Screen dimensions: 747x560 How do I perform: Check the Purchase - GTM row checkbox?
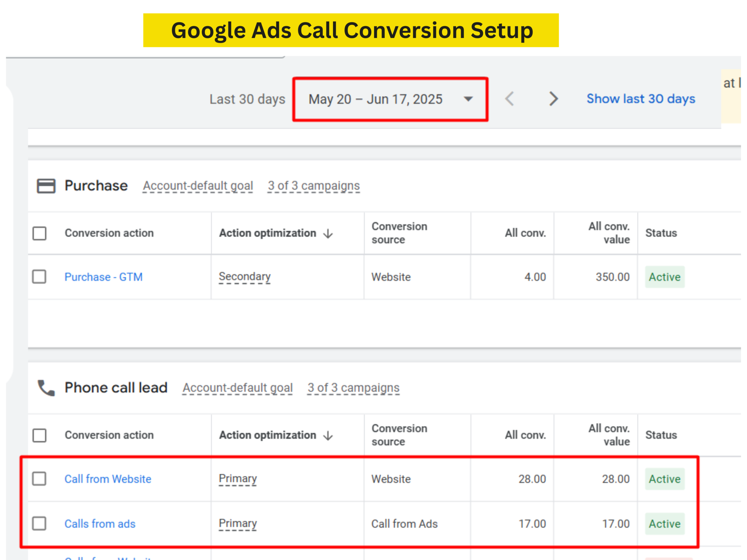(x=39, y=277)
